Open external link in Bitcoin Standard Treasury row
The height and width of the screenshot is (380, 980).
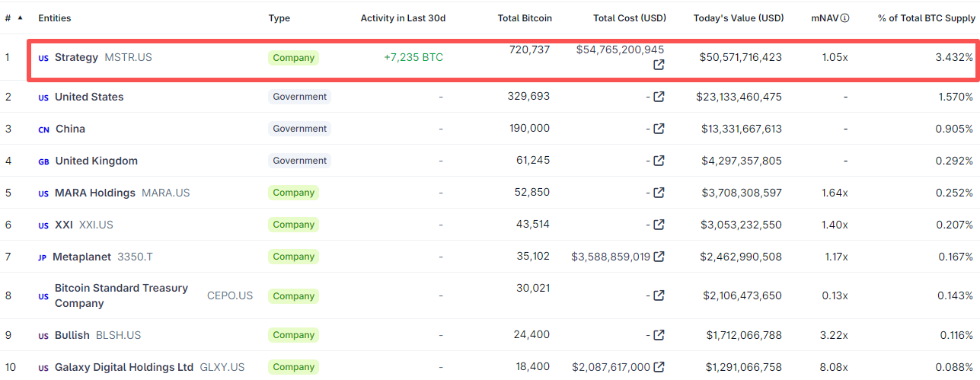(659, 295)
